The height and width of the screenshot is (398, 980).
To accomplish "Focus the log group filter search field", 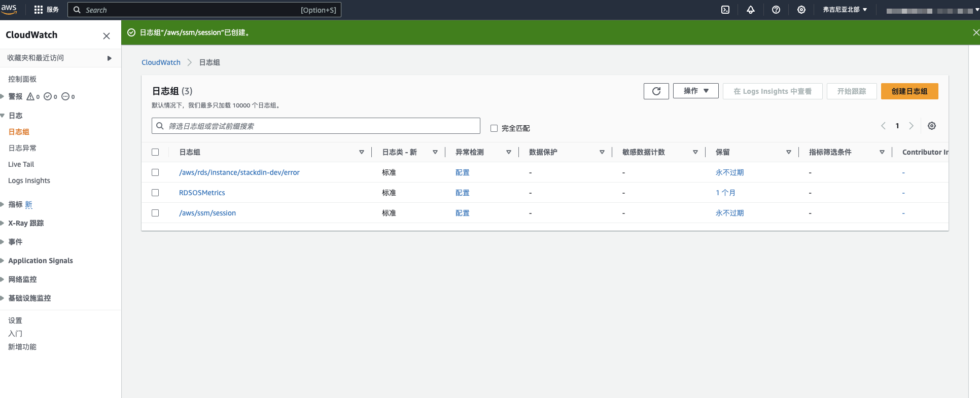I will tap(316, 126).
